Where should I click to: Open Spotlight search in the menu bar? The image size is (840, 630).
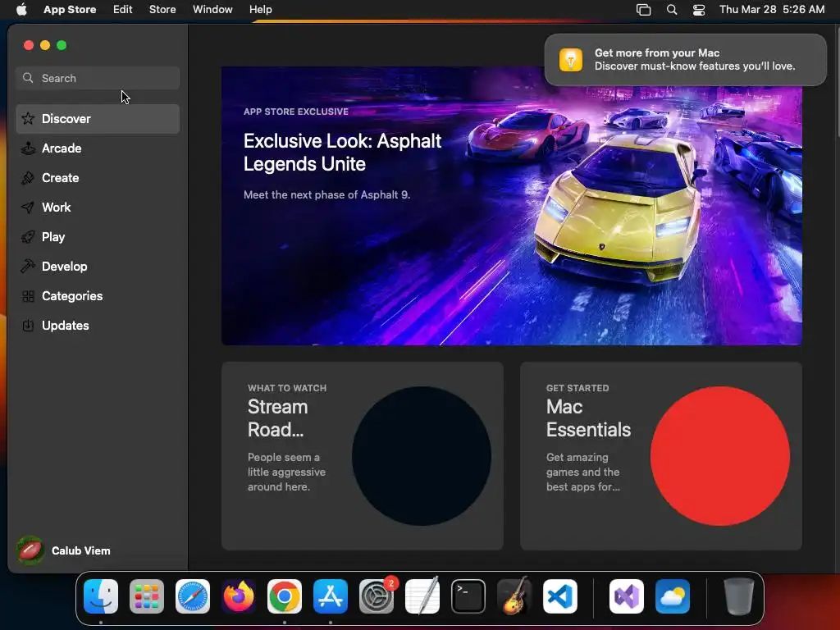pyautogui.click(x=672, y=10)
